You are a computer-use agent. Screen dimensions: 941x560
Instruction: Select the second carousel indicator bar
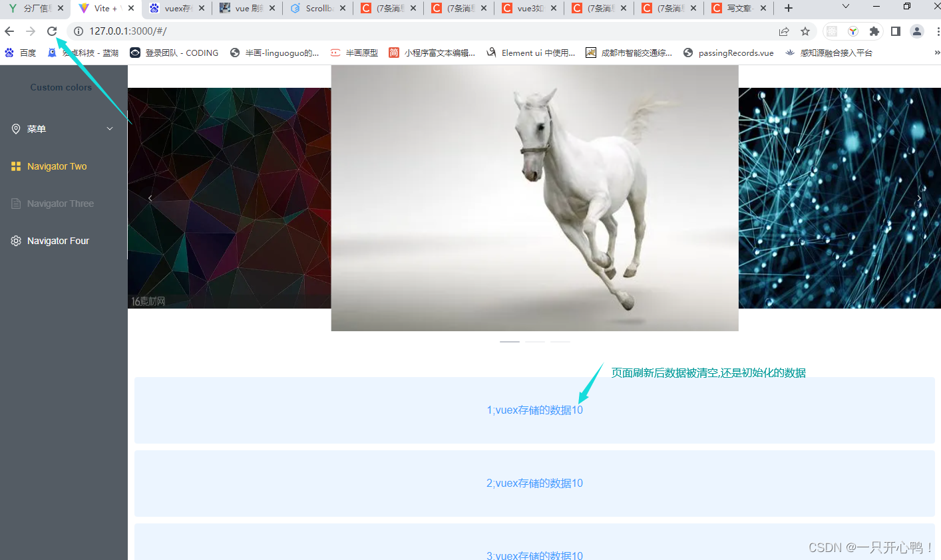[x=535, y=341]
